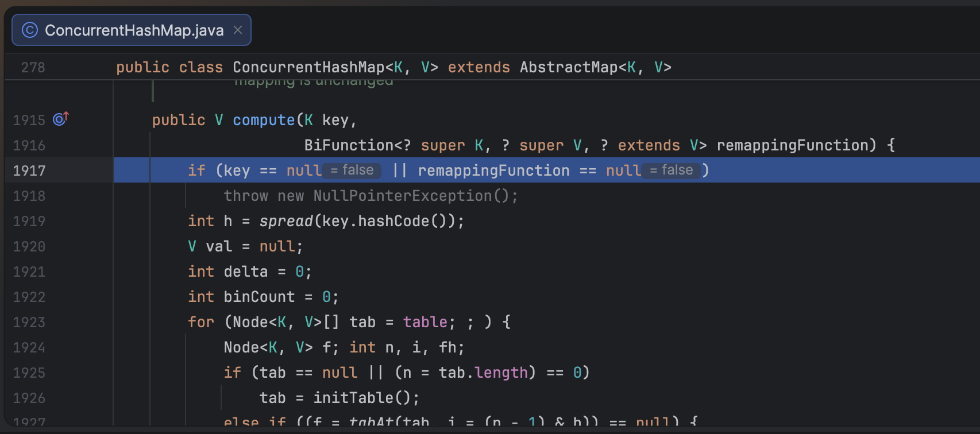Screen dimensions: 980x434
Task: Click line number 1925 in the gutter
Action: (29, 373)
